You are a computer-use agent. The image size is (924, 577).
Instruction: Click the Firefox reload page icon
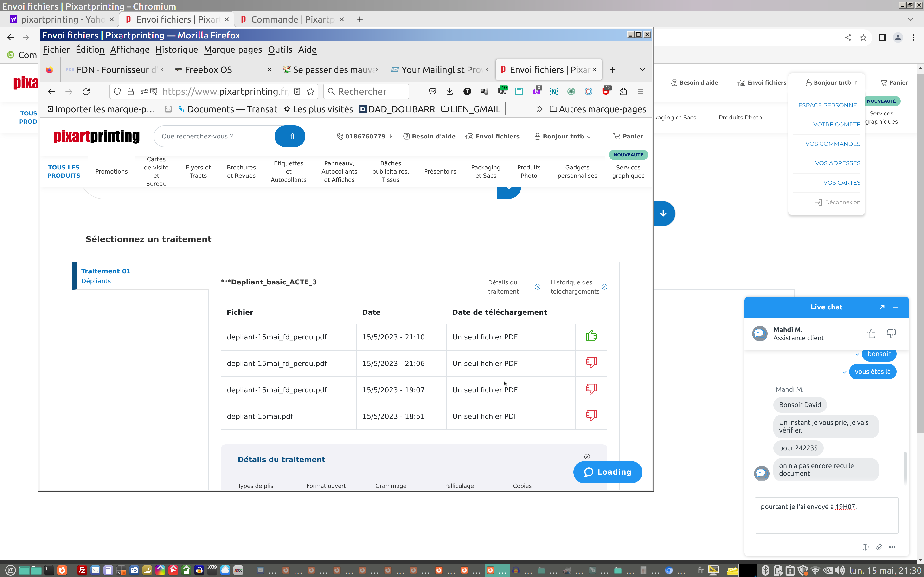pyautogui.click(x=86, y=92)
